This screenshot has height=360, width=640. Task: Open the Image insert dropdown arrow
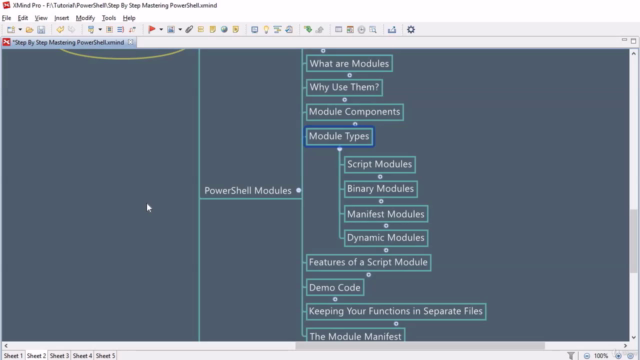[x=180, y=29]
